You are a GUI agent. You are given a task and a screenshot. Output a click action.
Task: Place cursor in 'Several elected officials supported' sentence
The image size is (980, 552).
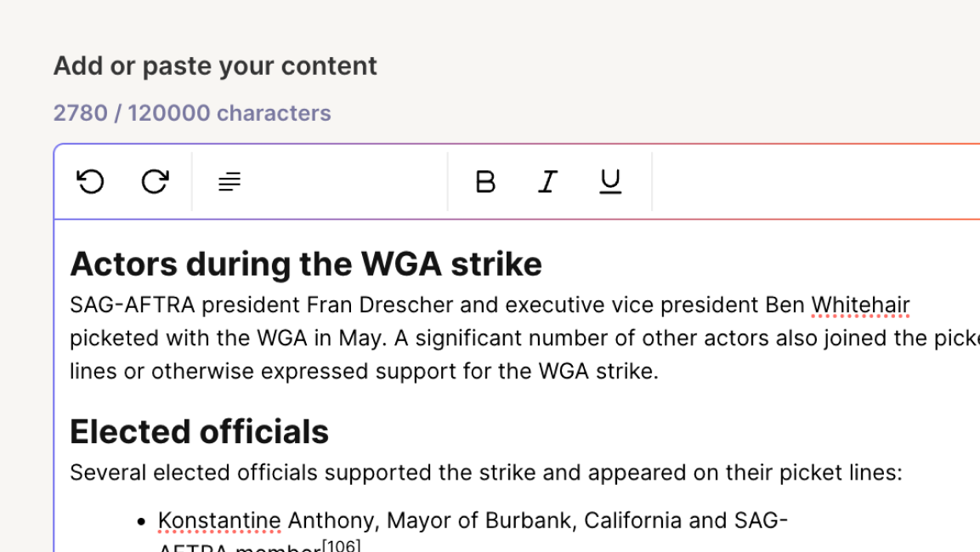point(486,473)
